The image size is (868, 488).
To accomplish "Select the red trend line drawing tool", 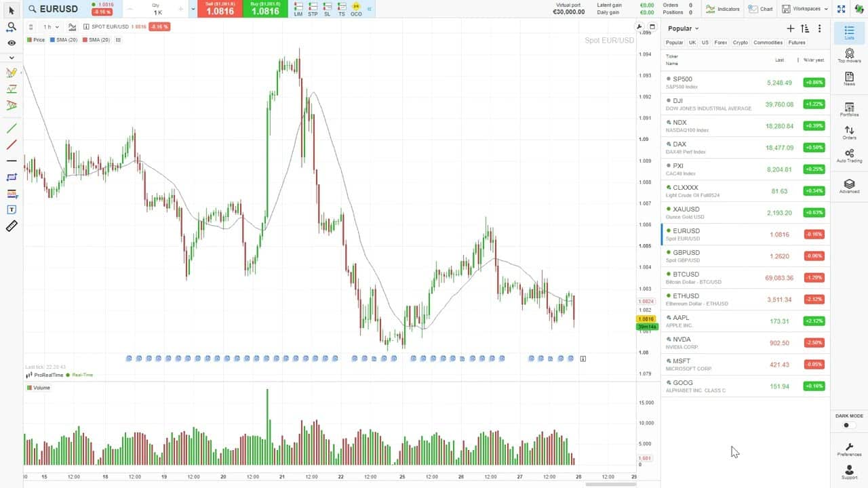I will click(x=12, y=144).
